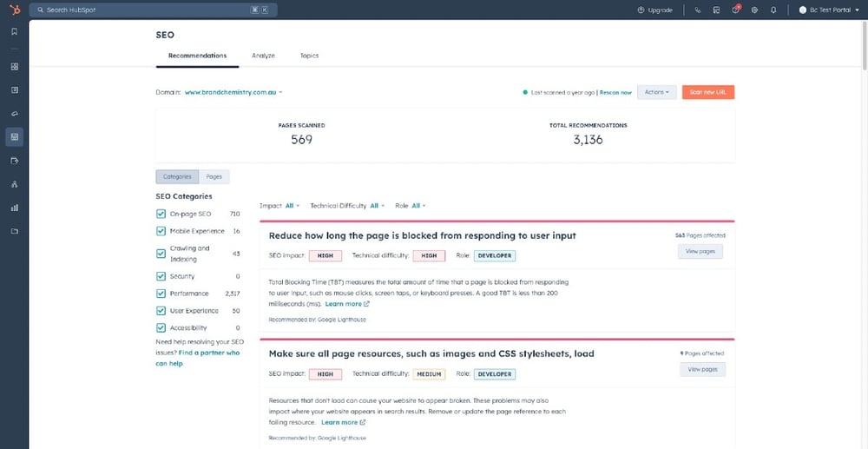Click Learn more about failing resources
The image size is (868, 449).
click(339, 422)
